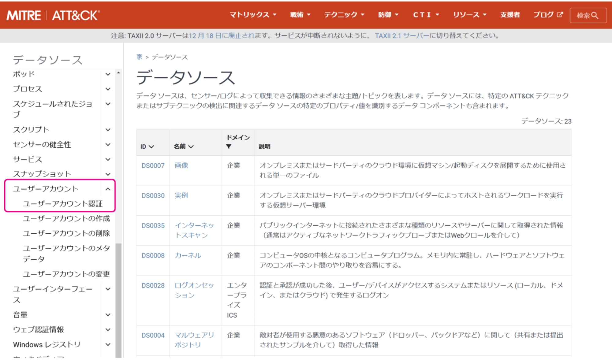Click the sidebar scrollbar up arrow
Image resolution: width=612 pixels, height=364 pixels.
pos(118,73)
